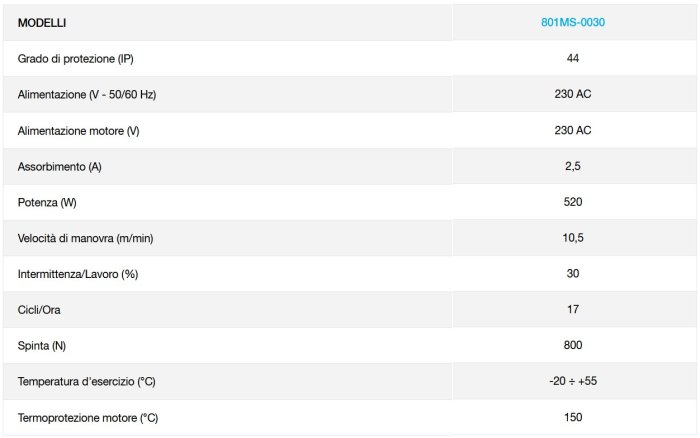Click the Cicli/Ora row label
This screenshot has width=700, height=438.
[x=39, y=310]
